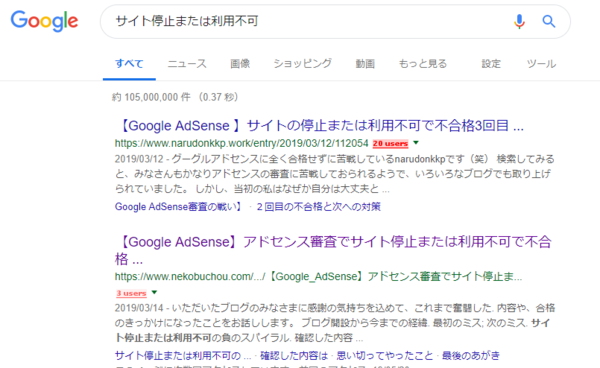
Task: Open result アドセンス審査でサイト停止または利用不可で不合格
Action: click(333, 250)
